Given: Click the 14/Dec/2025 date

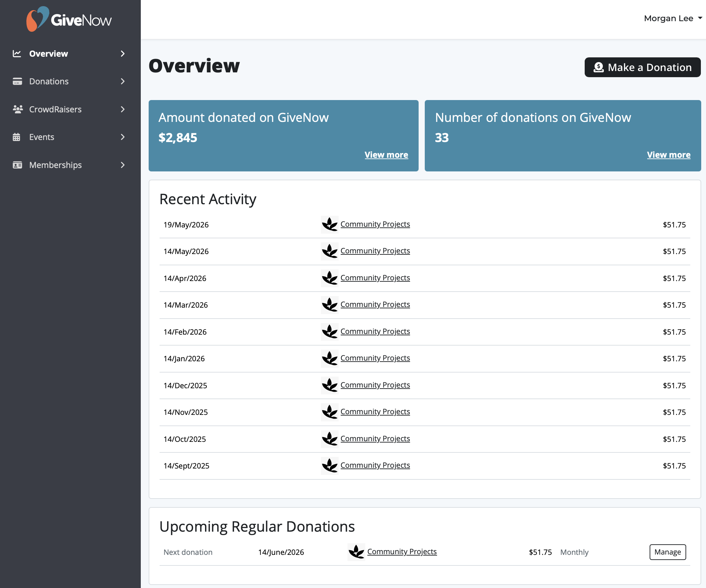Looking at the screenshot, I should tap(185, 386).
